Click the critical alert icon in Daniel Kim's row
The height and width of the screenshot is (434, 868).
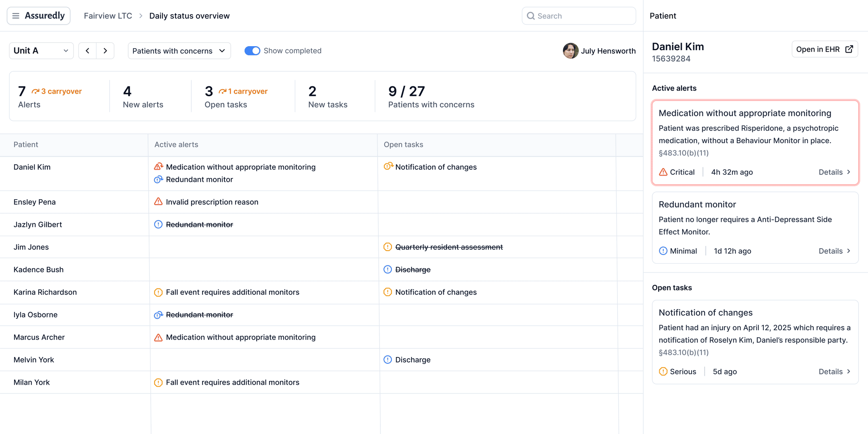158,166
